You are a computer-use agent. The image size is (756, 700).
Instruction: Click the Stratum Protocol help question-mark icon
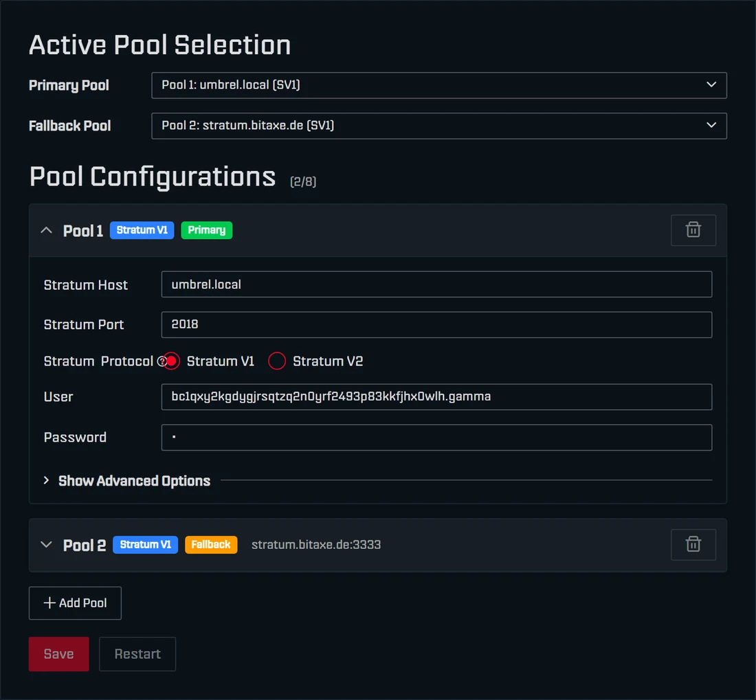click(162, 361)
